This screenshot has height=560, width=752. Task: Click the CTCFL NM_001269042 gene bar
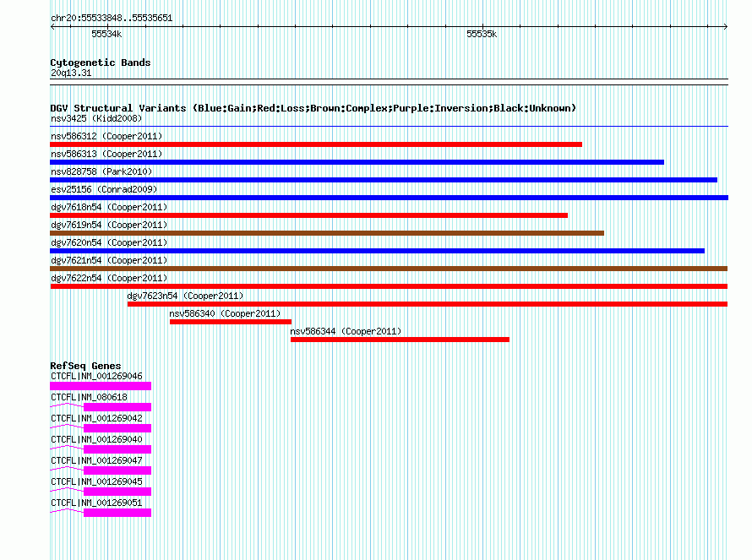117,428
